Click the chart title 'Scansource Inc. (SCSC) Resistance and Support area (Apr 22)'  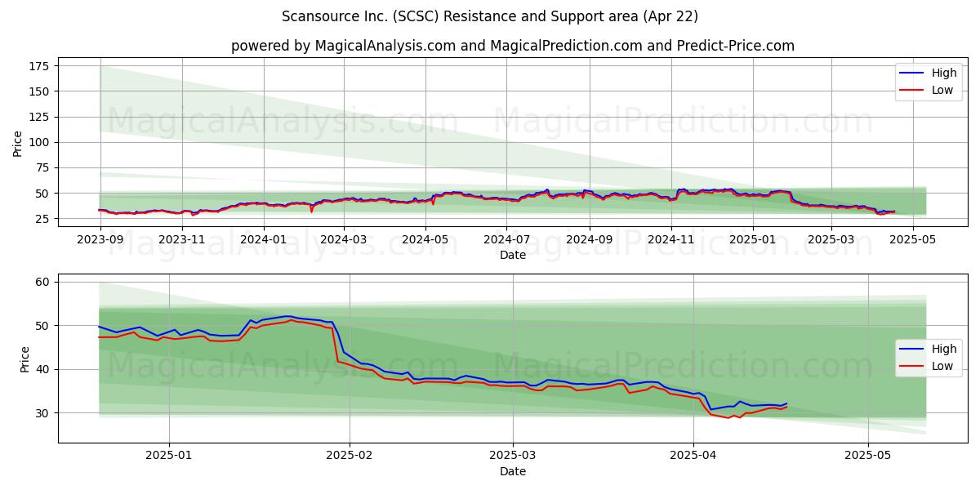pos(490,16)
